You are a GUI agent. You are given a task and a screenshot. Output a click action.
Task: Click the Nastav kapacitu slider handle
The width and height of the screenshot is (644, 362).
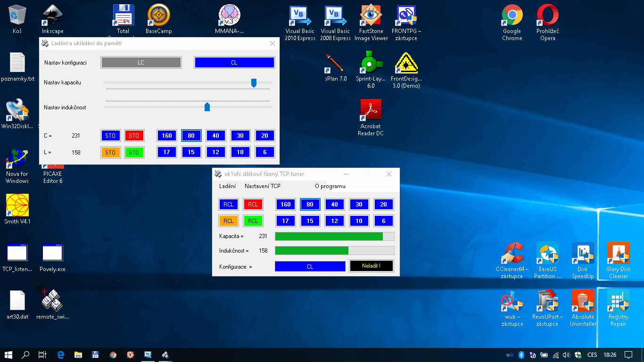coord(254,83)
